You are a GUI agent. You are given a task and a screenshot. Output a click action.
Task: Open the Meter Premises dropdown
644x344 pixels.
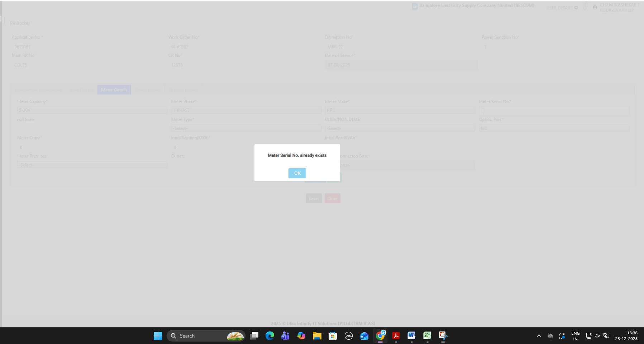pos(92,165)
